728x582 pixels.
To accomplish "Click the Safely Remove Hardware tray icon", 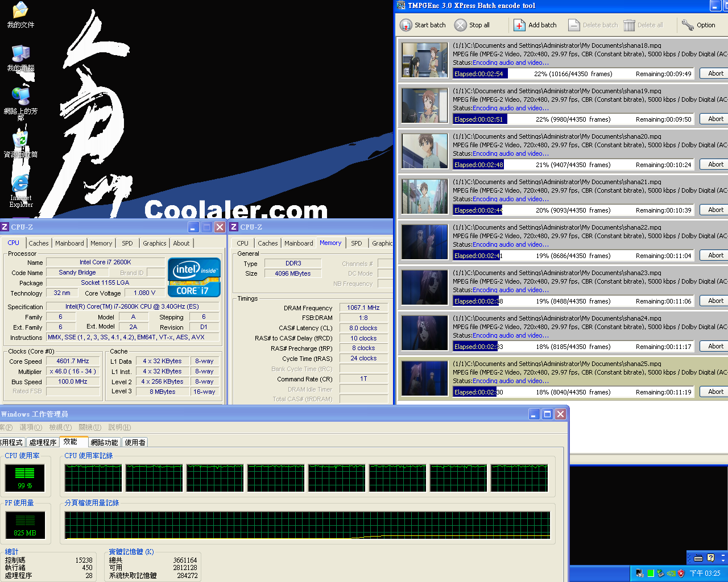I will [660, 573].
